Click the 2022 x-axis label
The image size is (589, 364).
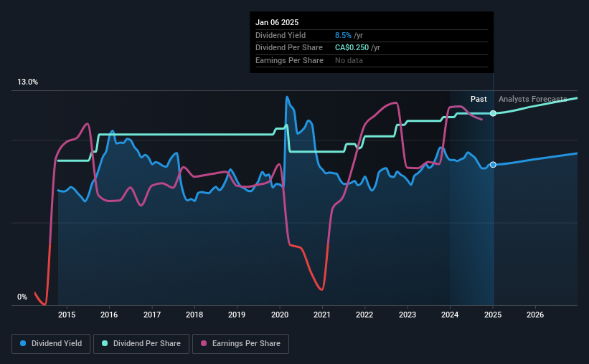point(364,315)
